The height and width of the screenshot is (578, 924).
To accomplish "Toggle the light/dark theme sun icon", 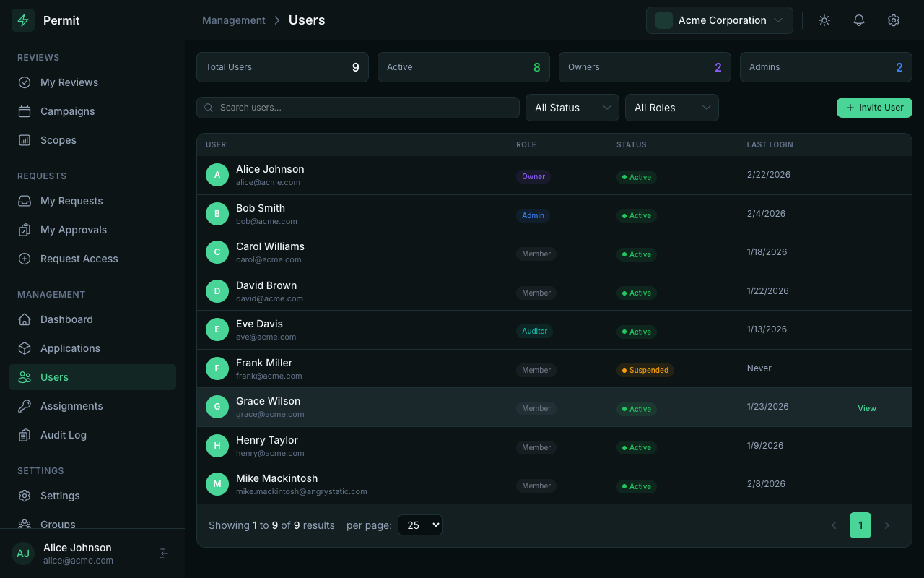I will tap(824, 20).
